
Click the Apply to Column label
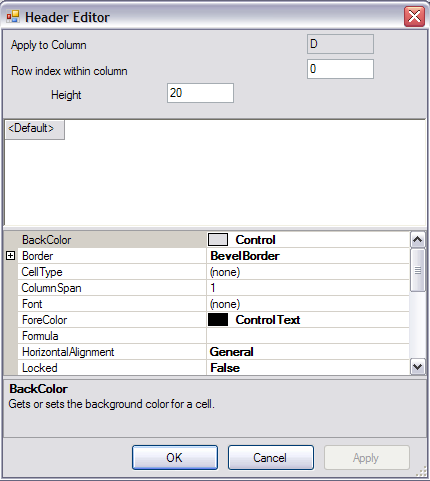point(49,45)
